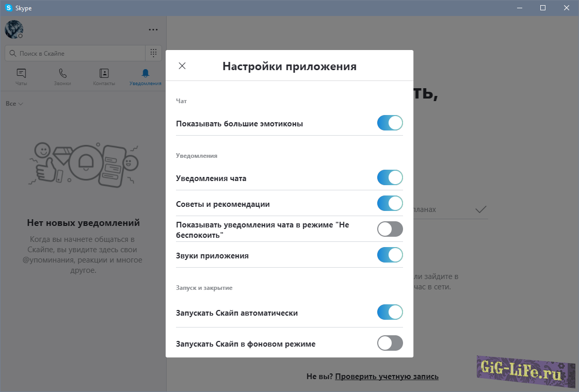Open the three-dots more options menu

(x=153, y=30)
